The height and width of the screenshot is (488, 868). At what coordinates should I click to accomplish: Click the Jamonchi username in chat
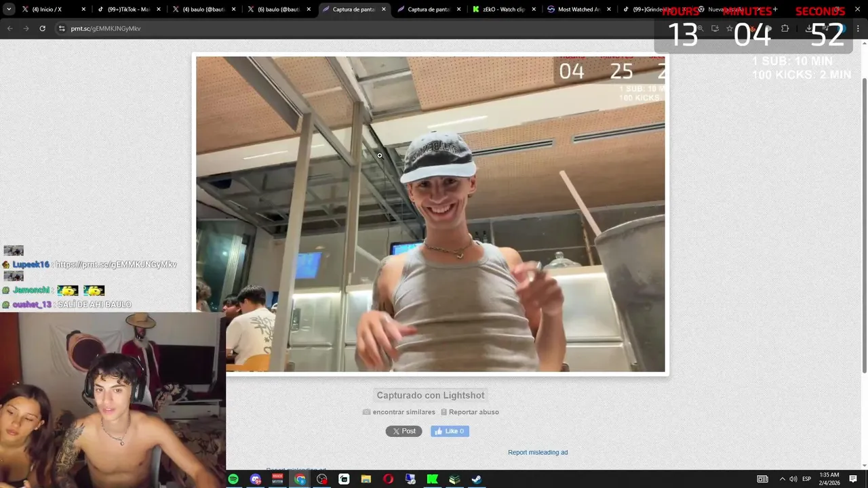pyautogui.click(x=32, y=290)
